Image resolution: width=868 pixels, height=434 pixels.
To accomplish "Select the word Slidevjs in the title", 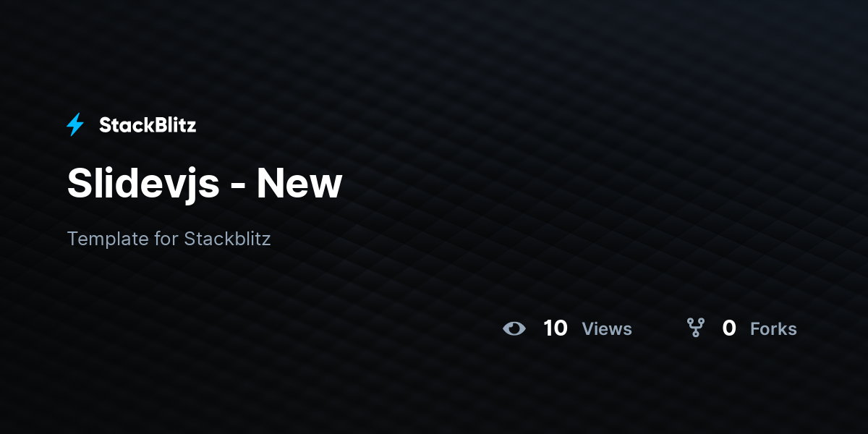I will (x=143, y=184).
